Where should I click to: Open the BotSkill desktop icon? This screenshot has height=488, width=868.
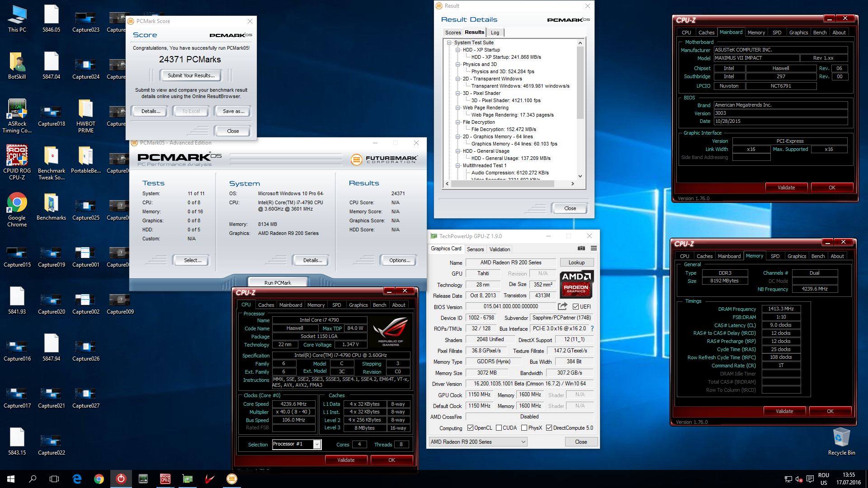click(x=17, y=66)
